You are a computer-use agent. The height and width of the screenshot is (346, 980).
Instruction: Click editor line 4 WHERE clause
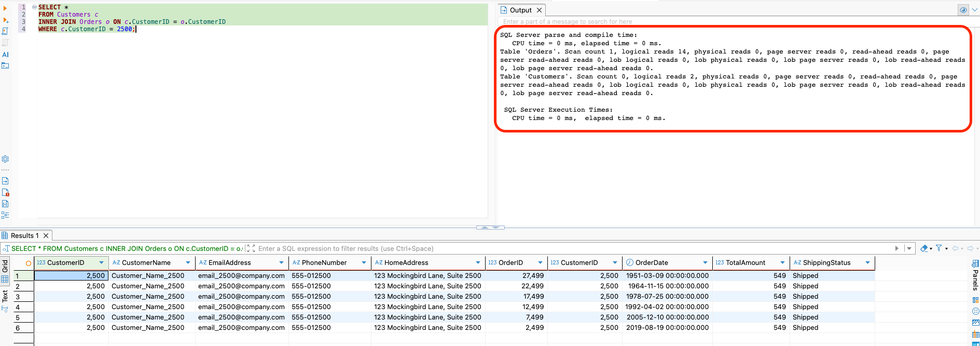[x=86, y=29]
